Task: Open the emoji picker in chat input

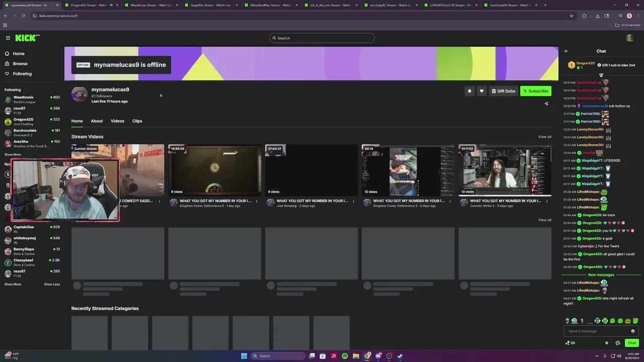Action: [633, 331]
